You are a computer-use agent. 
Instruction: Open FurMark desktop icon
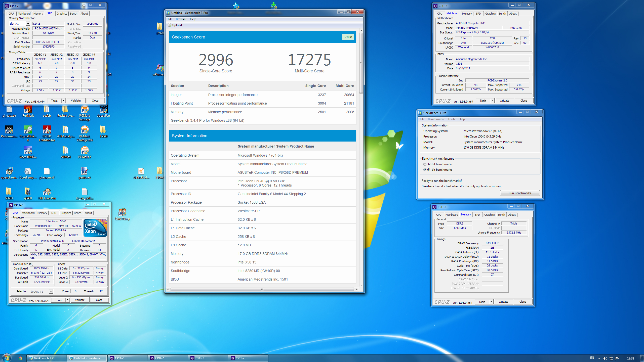coord(28,111)
